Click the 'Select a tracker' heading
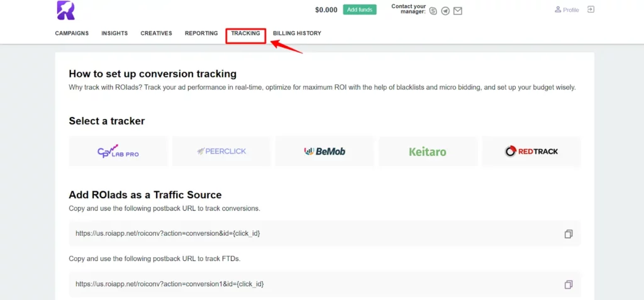Viewport: 644px width, 300px height. (107, 121)
